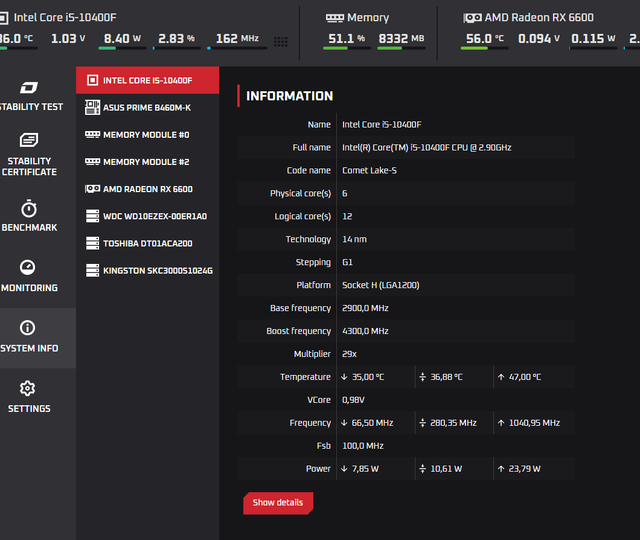
Task: Click RAM icon beside Memory Module #2
Action: (x=92, y=162)
